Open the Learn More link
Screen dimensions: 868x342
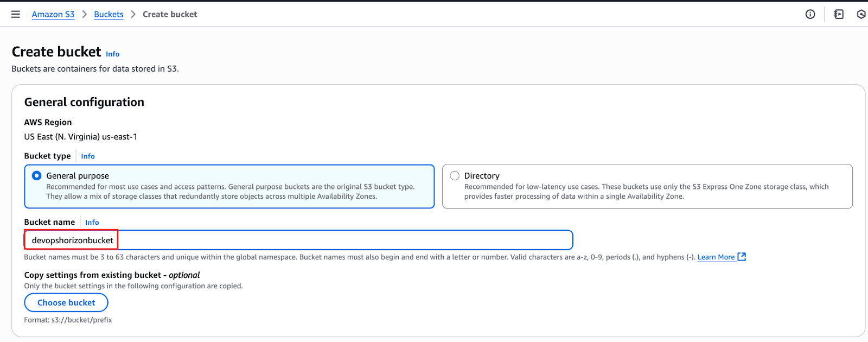coord(716,257)
